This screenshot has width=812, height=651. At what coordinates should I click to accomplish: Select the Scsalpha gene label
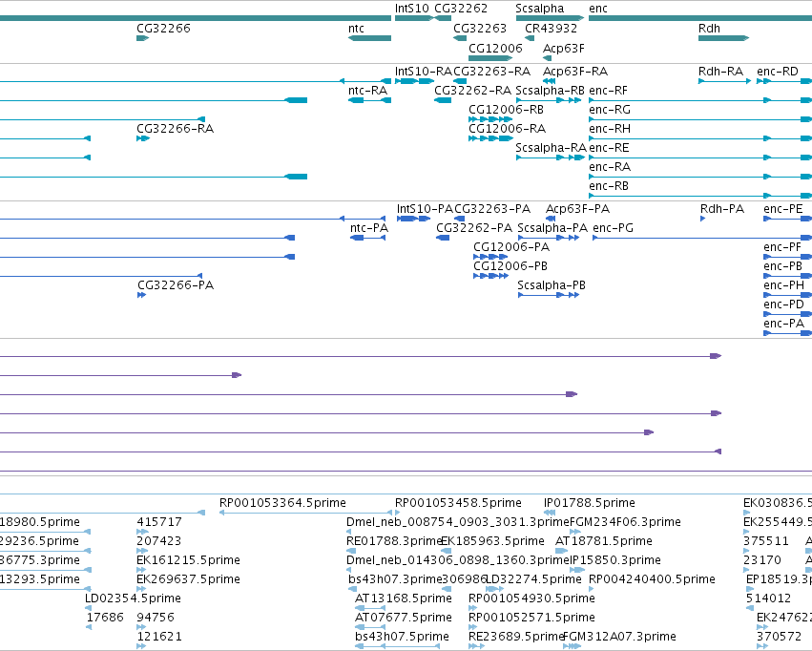coord(540,9)
